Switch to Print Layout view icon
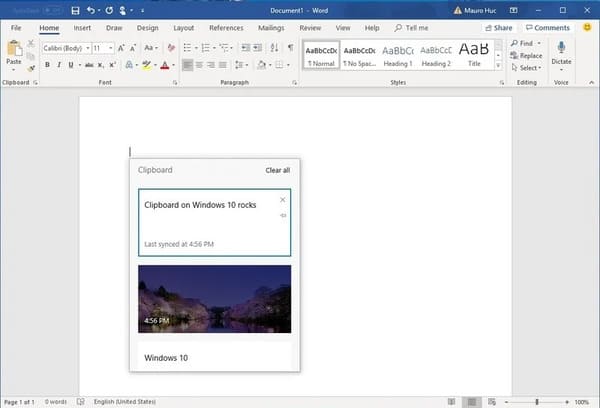Viewport: 600px width, 408px height. [x=472, y=401]
